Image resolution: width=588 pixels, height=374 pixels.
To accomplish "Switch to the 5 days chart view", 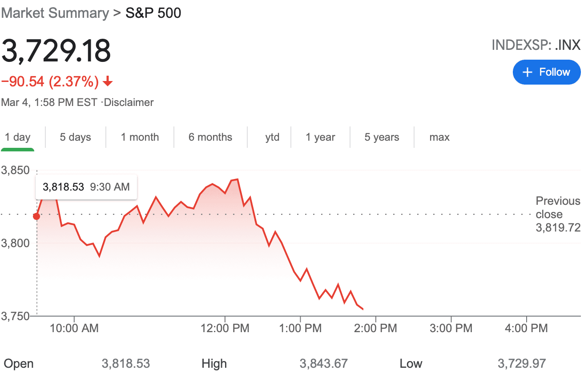I will click(x=75, y=137).
